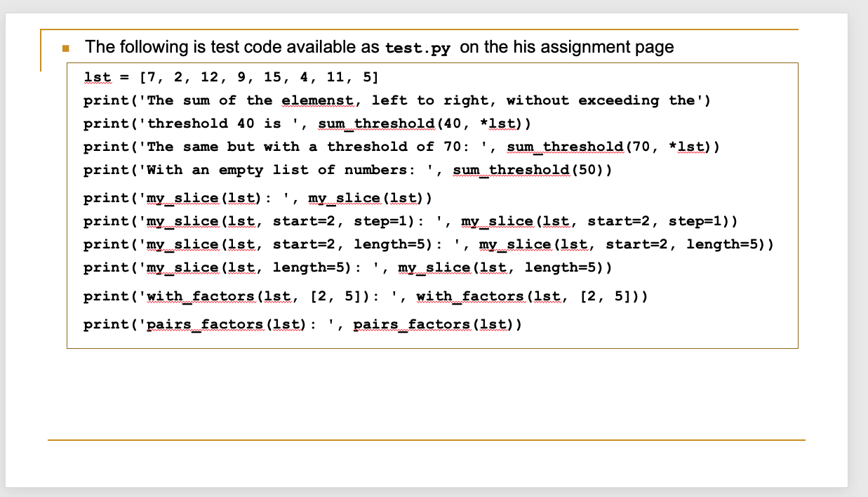The height and width of the screenshot is (497, 868).
Task: Click the top border of the code box
Action: click(x=432, y=64)
